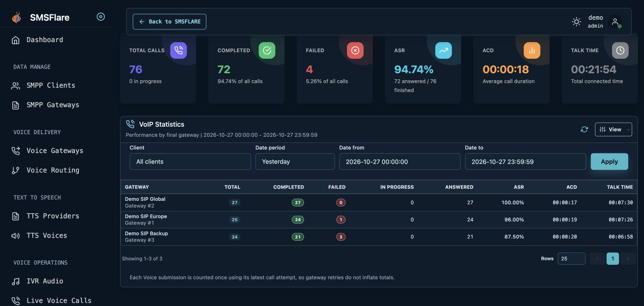The height and width of the screenshot is (306, 644).
Task: Click the Voice Routing branch icon
Action: [x=16, y=171]
